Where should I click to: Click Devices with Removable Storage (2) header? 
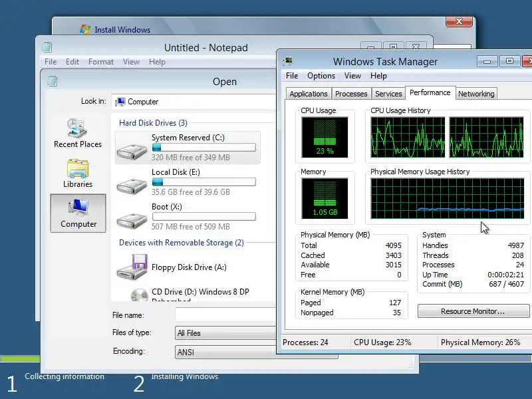181,243
